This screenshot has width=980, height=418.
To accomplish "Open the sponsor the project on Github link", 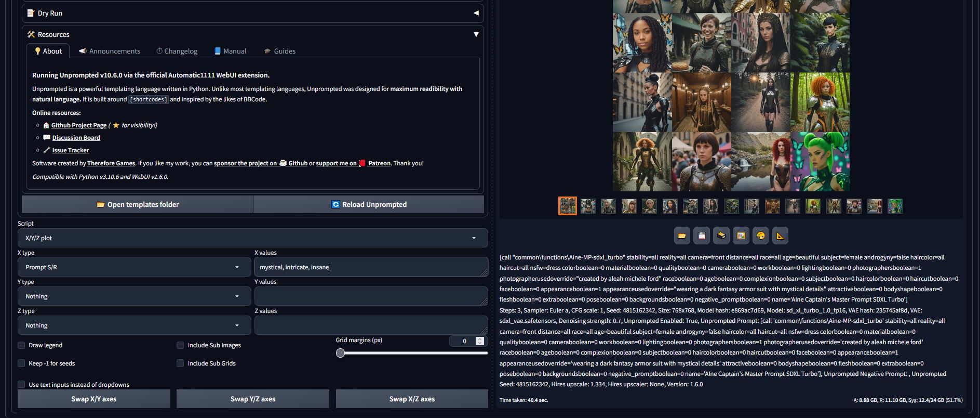I will [x=261, y=163].
